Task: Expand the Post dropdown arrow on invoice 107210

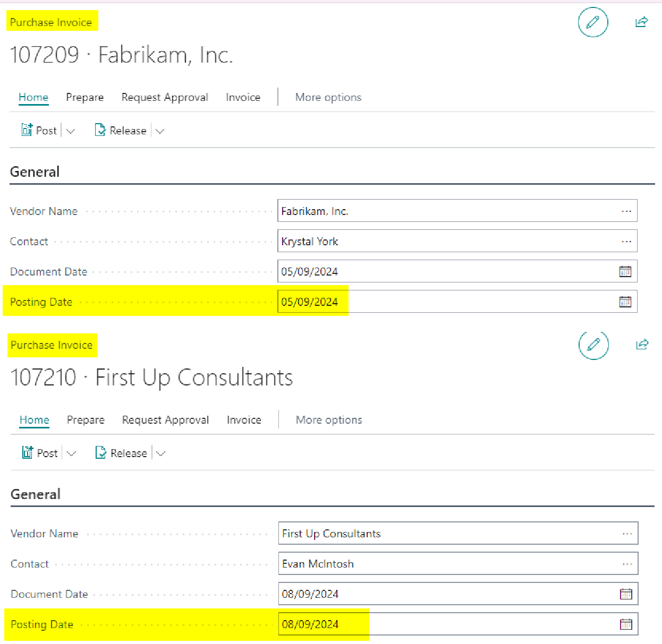Action: pos(72,453)
